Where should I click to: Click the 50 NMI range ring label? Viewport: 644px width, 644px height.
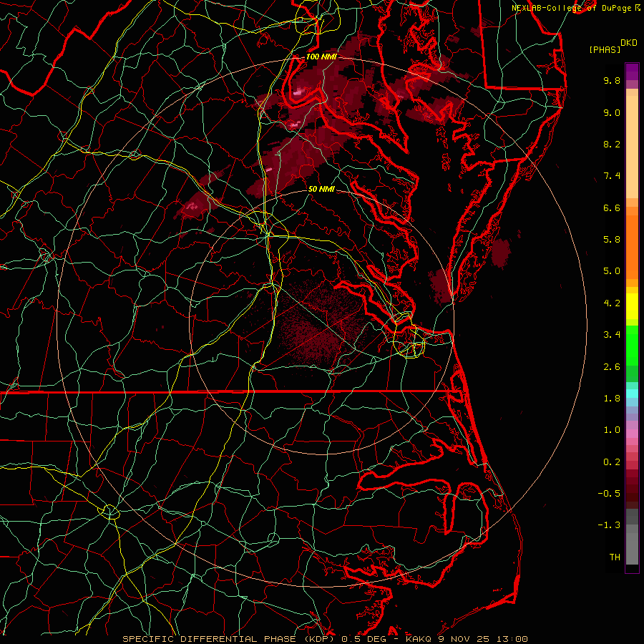point(321,190)
